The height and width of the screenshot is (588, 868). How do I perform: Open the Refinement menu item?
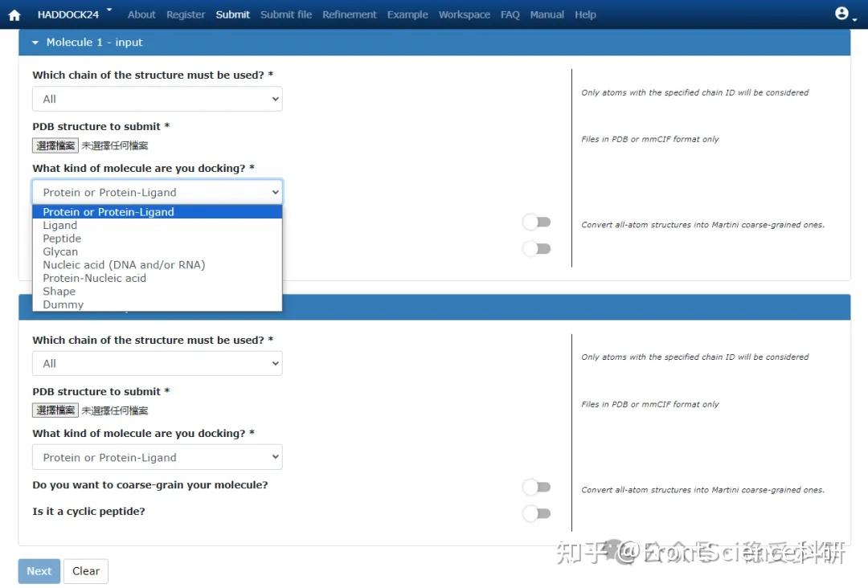[x=350, y=14]
